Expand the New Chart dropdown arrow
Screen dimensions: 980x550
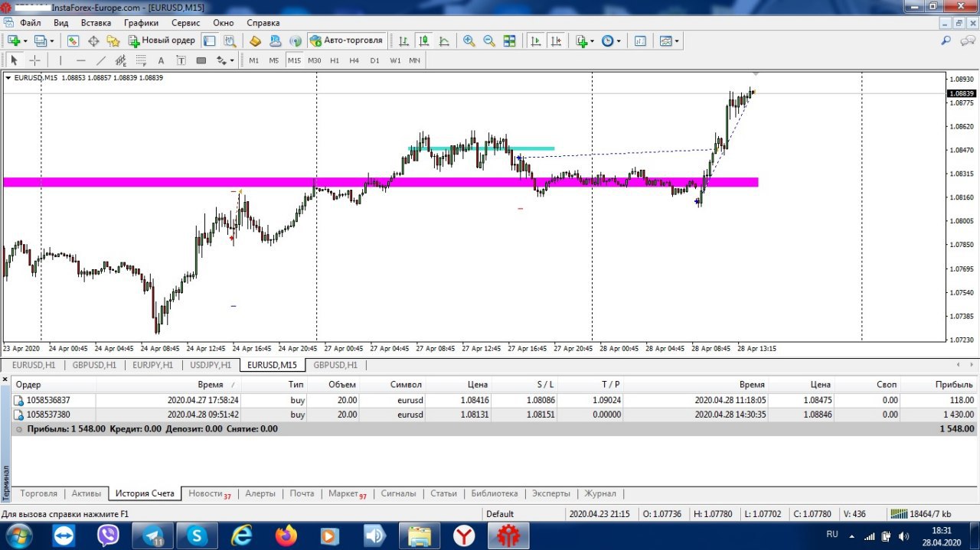25,41
